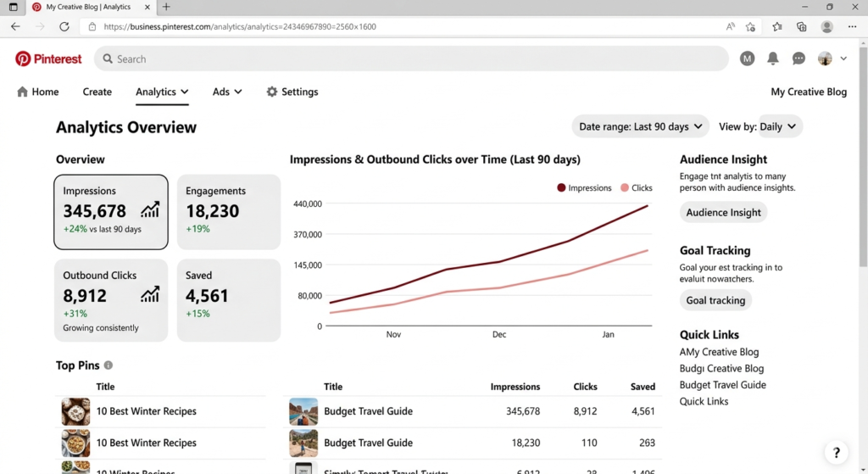Expand the account chevron next to avatar
Image resolution: width=868 pixels, height=474 pixels.
(x=843, y=59)
